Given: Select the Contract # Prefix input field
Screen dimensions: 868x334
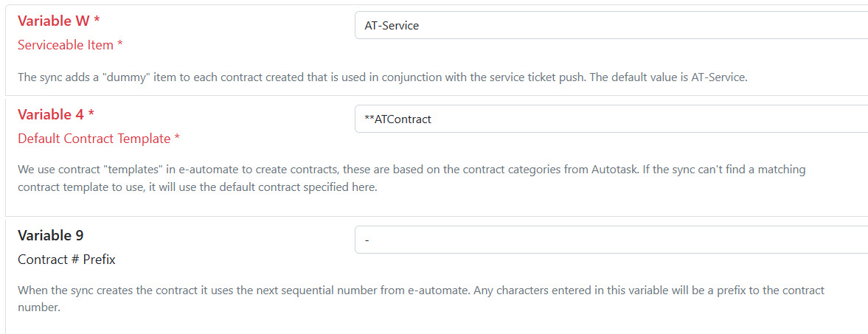Looking at the screenshot, I should tap(611, 240).
